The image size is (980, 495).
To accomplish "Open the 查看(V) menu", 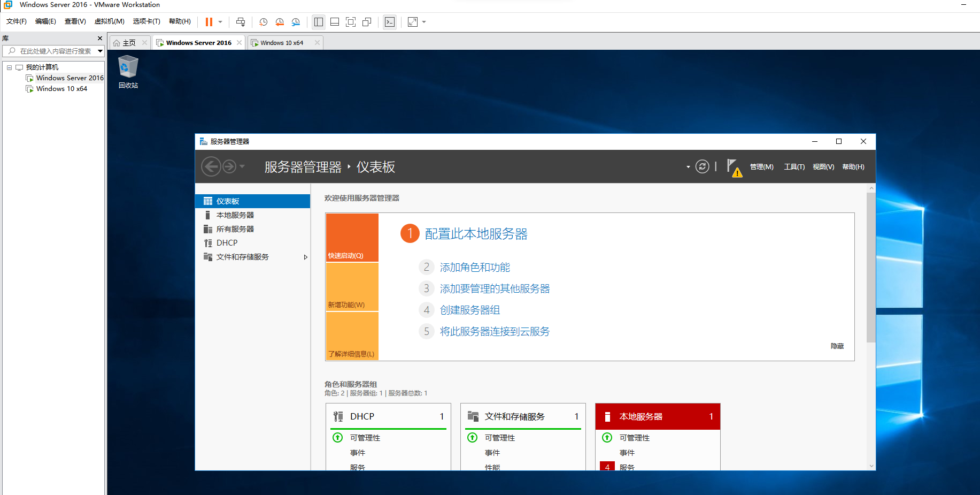I will tap(75, 21).
